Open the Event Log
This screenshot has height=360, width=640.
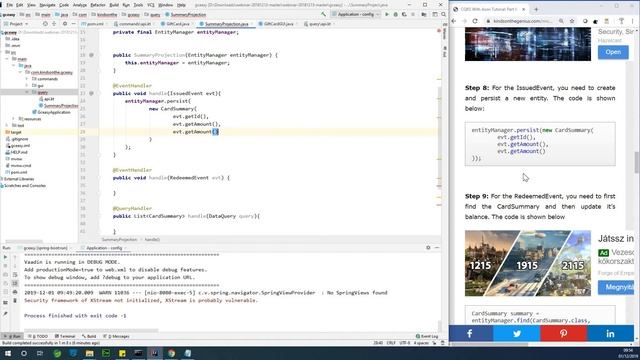427,336
